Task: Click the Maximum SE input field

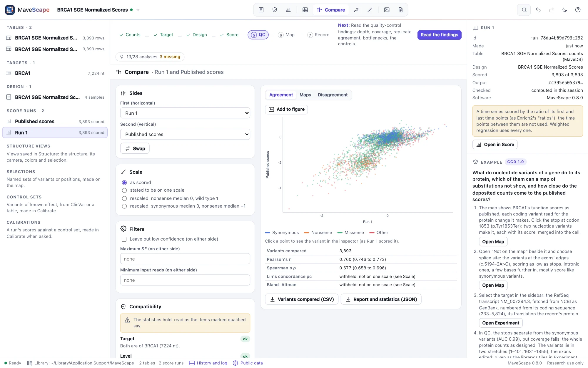Action: click(185, 259)
